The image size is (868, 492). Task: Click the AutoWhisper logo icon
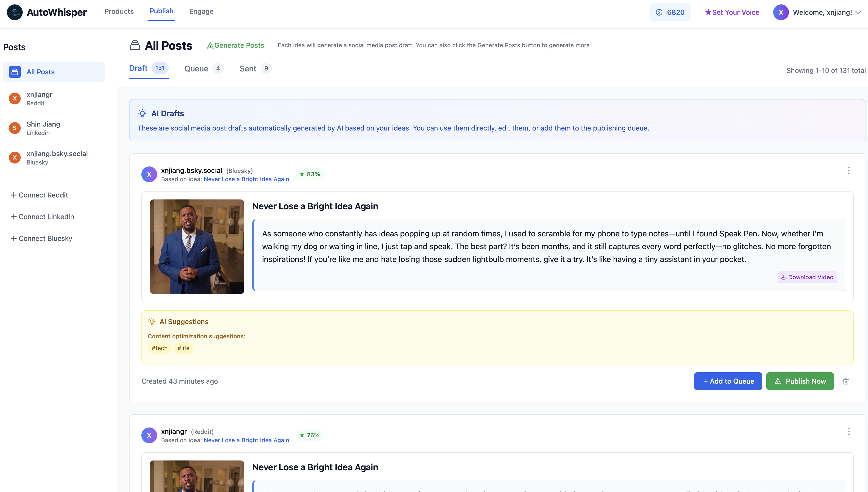tap(14, 12)
